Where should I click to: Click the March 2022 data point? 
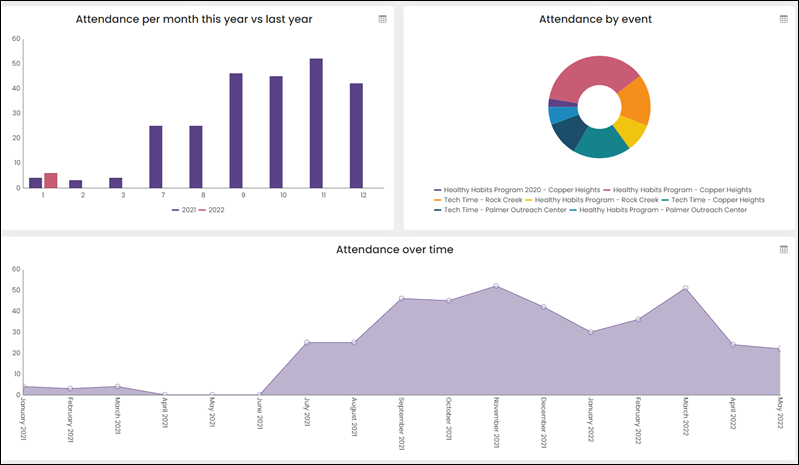685,288
